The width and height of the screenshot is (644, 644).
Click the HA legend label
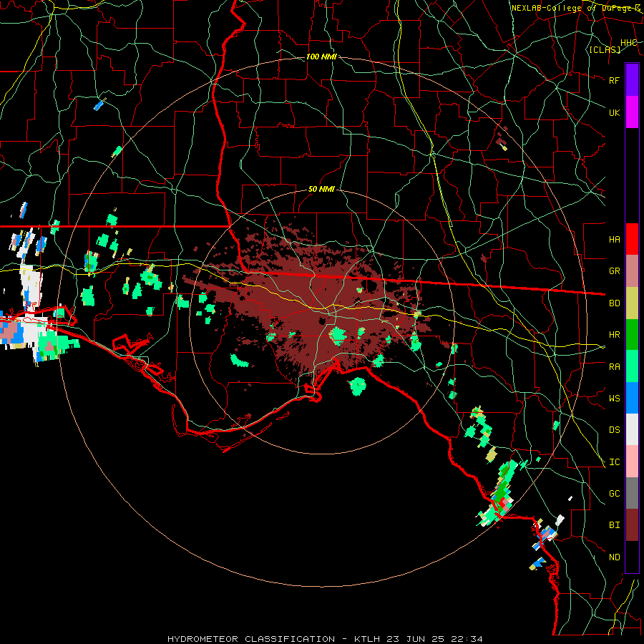614,240
